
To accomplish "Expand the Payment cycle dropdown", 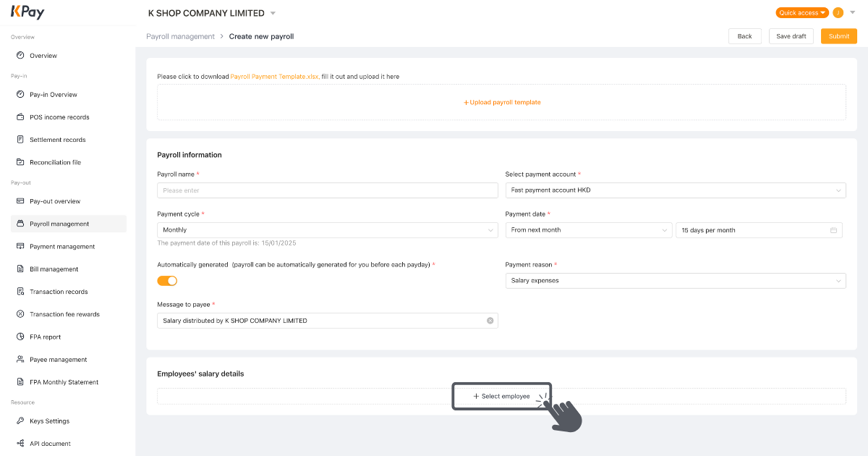I will point(328,229).
